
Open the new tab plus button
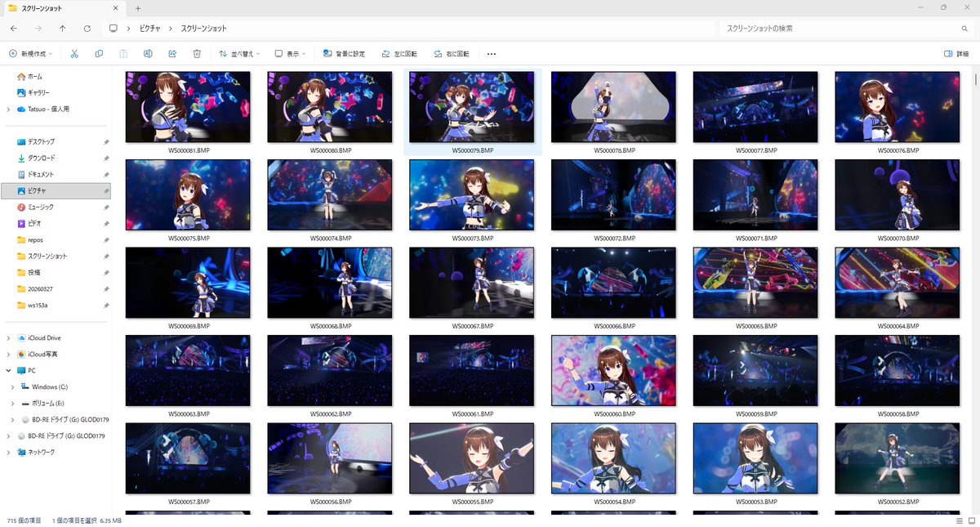click(x=138, y=7)
